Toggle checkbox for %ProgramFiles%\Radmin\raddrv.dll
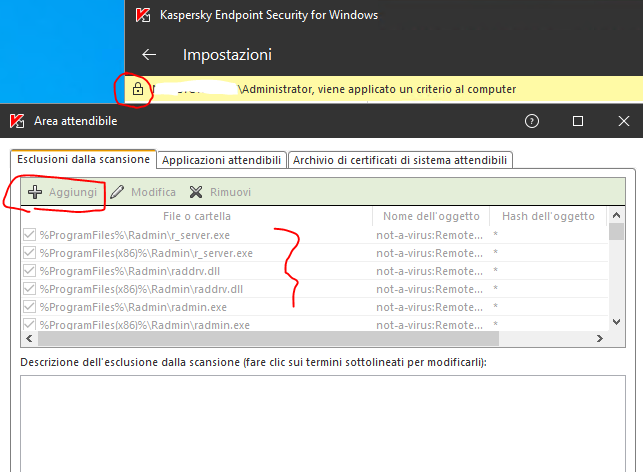Viewport: 643px width, 472px height. click(30, 271)
